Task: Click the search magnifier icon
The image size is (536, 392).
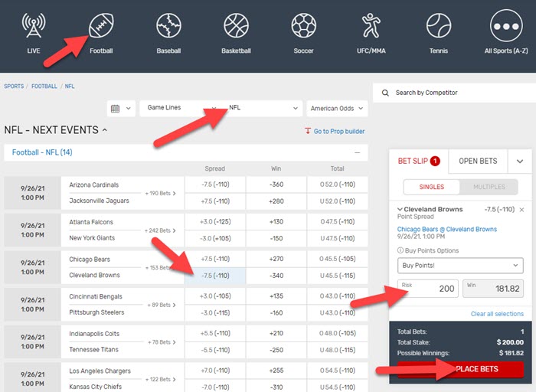Action: point(384,93)
